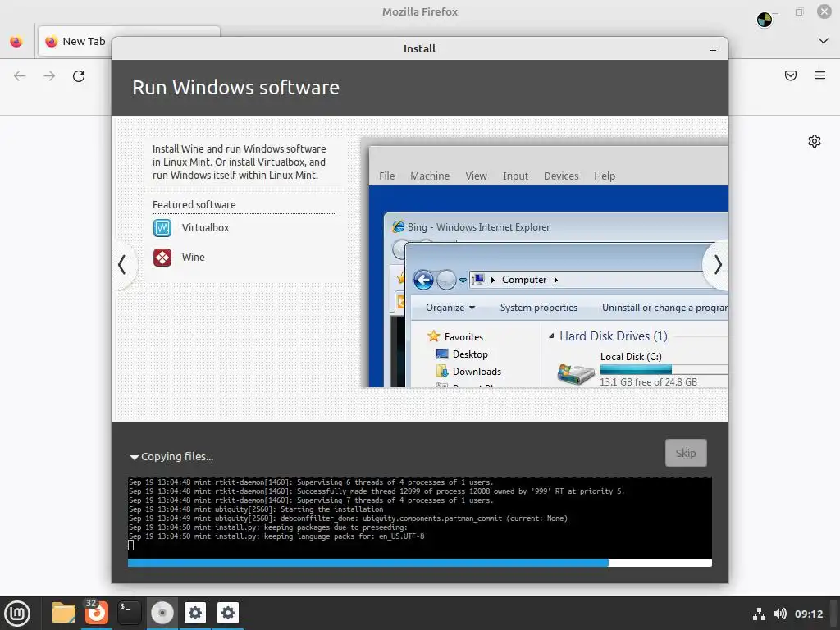The image size is (840, 630).
Task: Click the second gear window in panel
Action: click(x=228, y=613)
